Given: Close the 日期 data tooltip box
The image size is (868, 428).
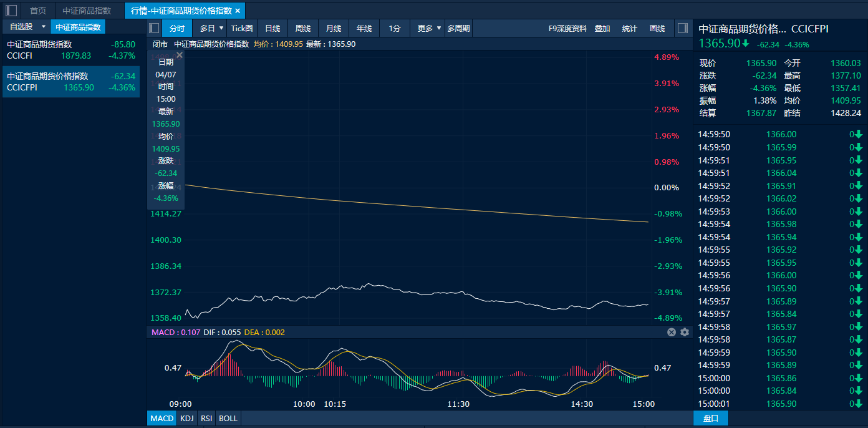Looking at the screenshot, I should click(180, 56).
